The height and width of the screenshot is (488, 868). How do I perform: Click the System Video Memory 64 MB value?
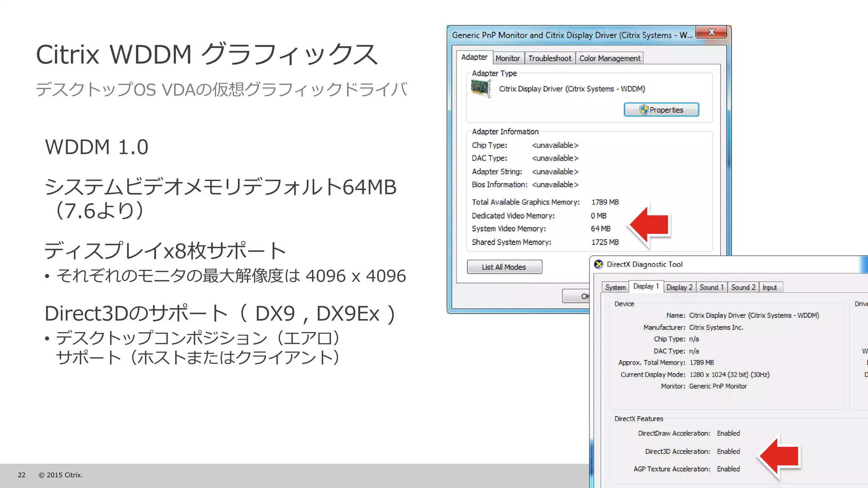(x=601, y=229)
